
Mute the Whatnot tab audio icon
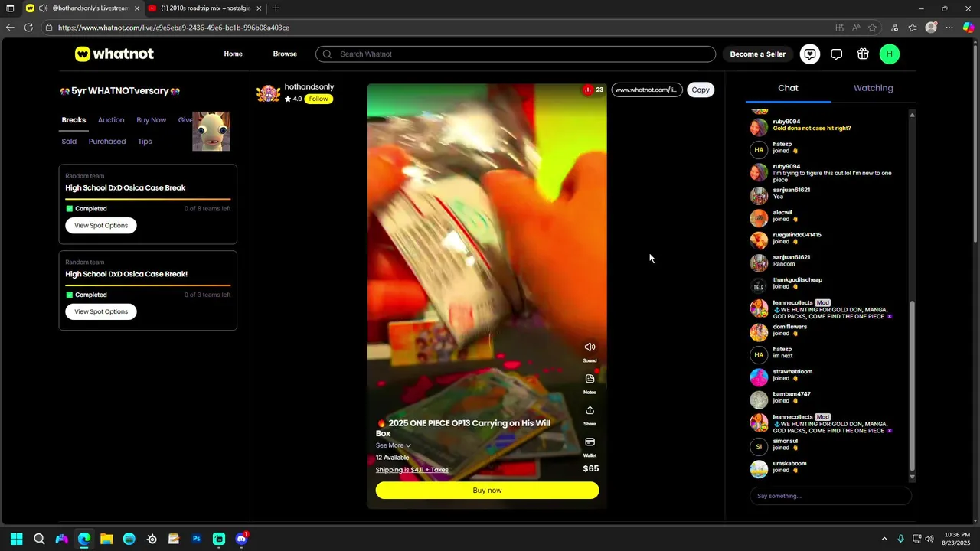(43, 8)
